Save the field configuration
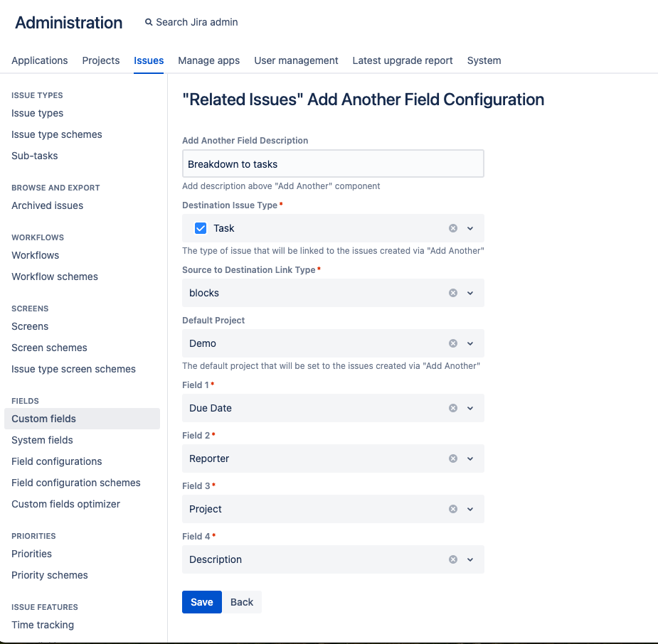Image resolution: width=658 pixels, height=644 pixels. coord(202,602)
